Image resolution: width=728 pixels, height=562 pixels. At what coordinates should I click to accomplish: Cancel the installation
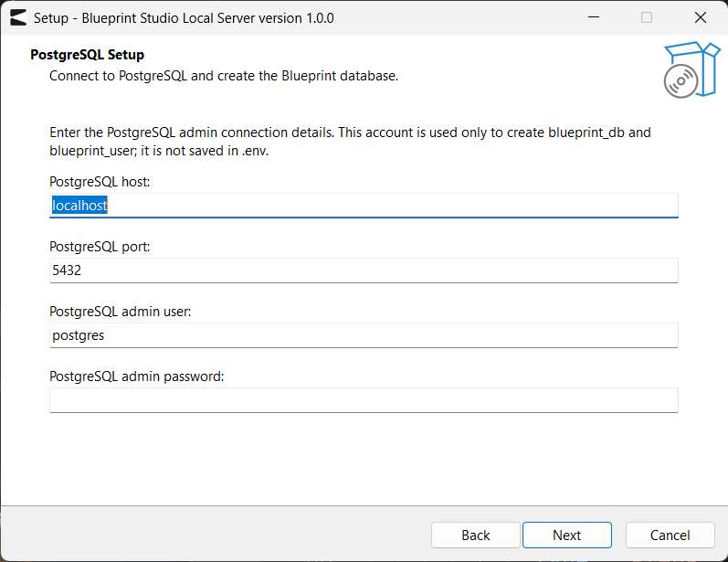pyautogui.click(x=670, y=535)
